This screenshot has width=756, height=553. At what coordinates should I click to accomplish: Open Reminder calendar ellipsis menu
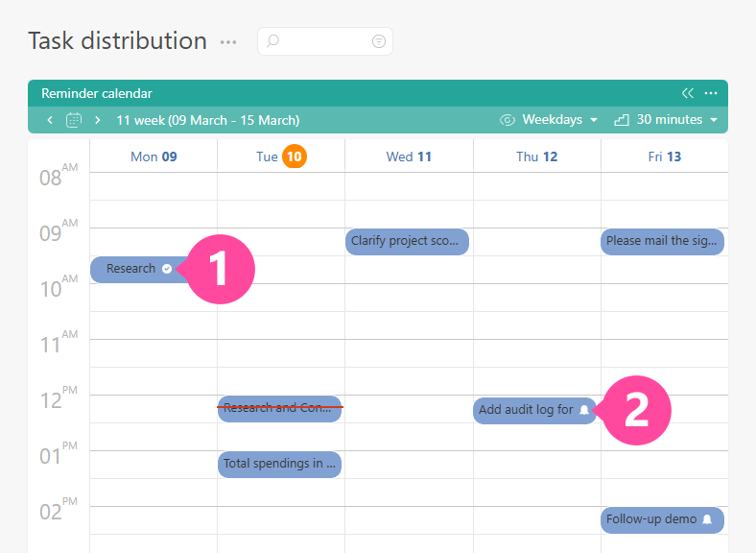(x=711, y=93)
